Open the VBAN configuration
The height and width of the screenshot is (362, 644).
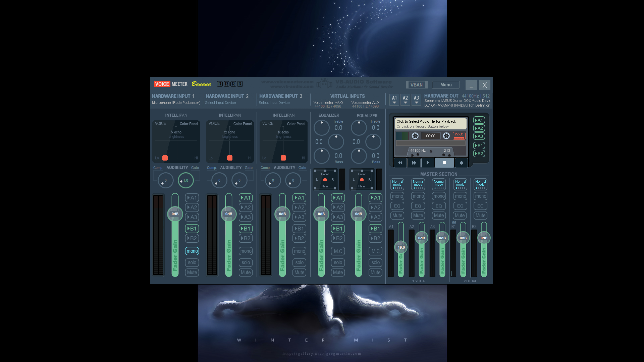pyautogui.click(x=417, y=85)
